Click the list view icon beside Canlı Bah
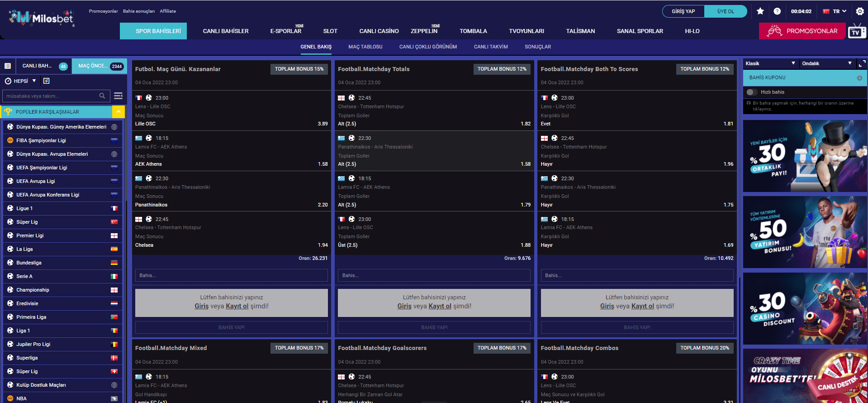This screenshot has width=868, height=403. pos(8,66)
